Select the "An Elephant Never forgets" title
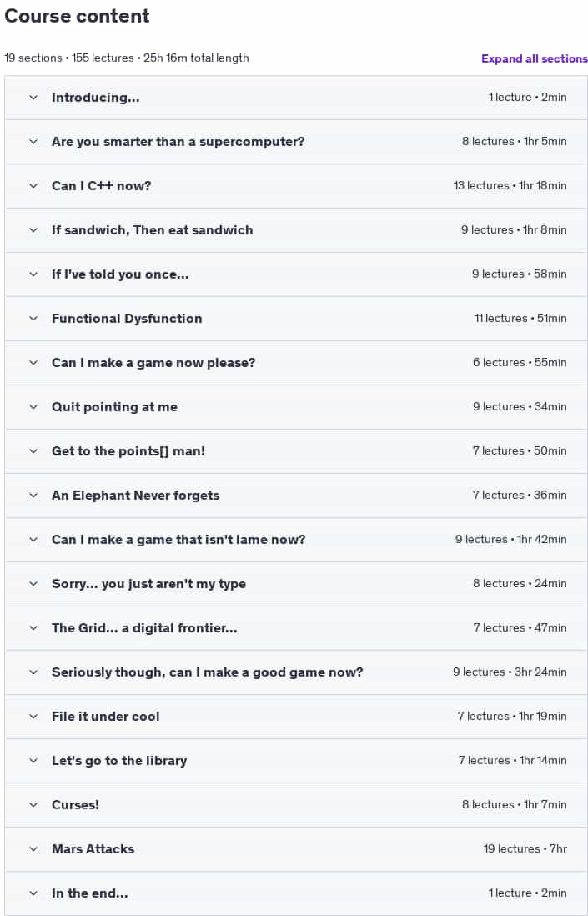This screenshot has width=588, height=916. (x=135, y=496)
